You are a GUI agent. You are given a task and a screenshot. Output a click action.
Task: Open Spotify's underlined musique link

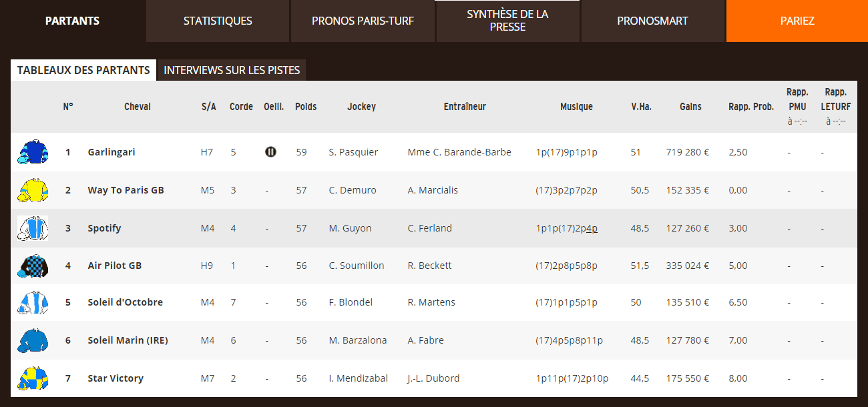click(592, 228)
